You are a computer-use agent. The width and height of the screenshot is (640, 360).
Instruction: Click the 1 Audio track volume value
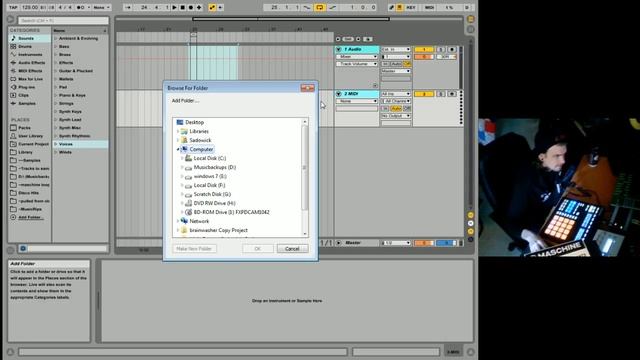[424, 57]
